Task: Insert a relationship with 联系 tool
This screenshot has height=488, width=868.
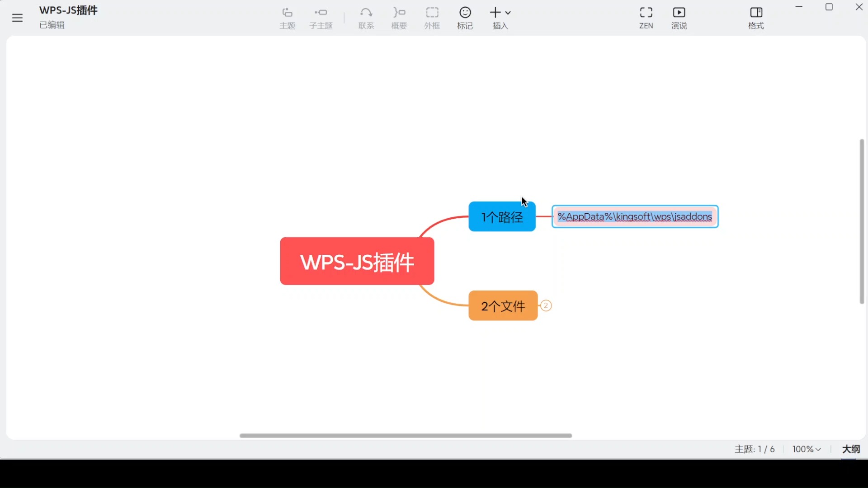Action: [x=366, y=19]
